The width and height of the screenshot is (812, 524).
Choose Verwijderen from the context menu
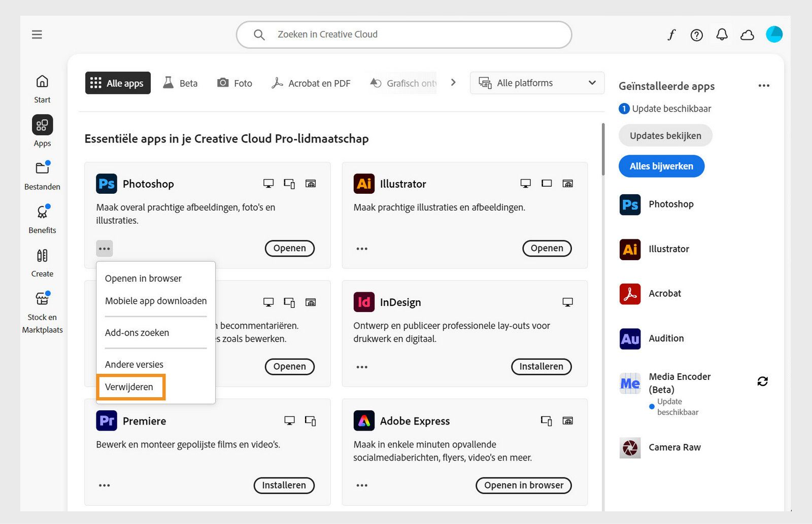click(129, 387)
